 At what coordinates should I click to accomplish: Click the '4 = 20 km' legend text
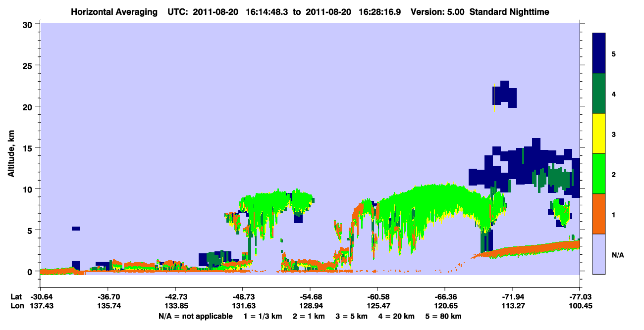pyautogui.click(x=396, y=316)
